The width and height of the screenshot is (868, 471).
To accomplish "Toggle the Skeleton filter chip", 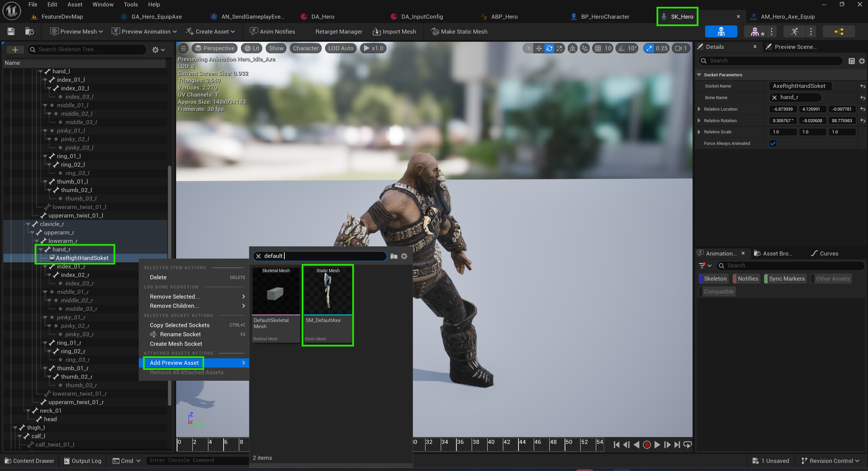I will [714, 279].
